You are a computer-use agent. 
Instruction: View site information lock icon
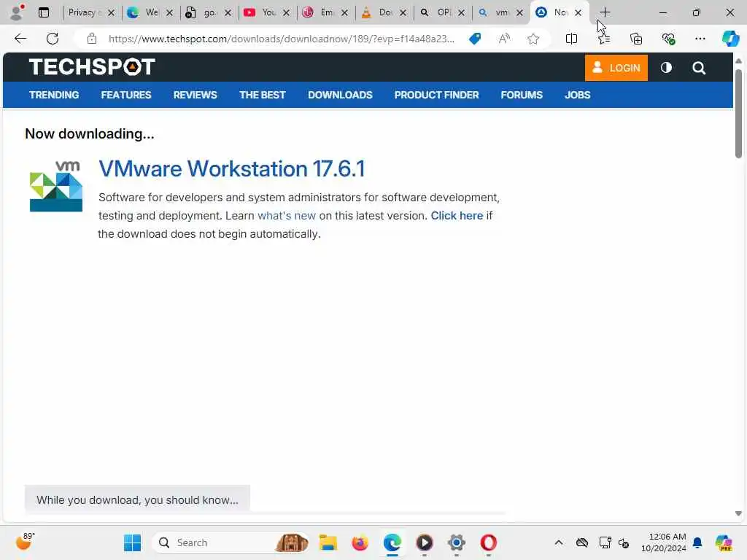pyautogui.click(x=92, y=39)
